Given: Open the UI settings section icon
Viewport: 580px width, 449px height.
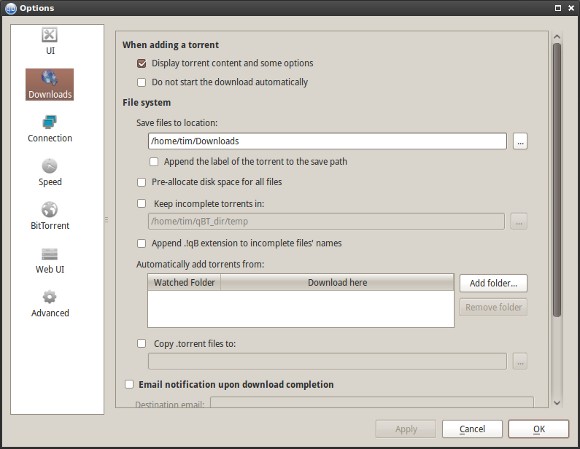Looking at the screenshot, I should (x=50, y=35).
